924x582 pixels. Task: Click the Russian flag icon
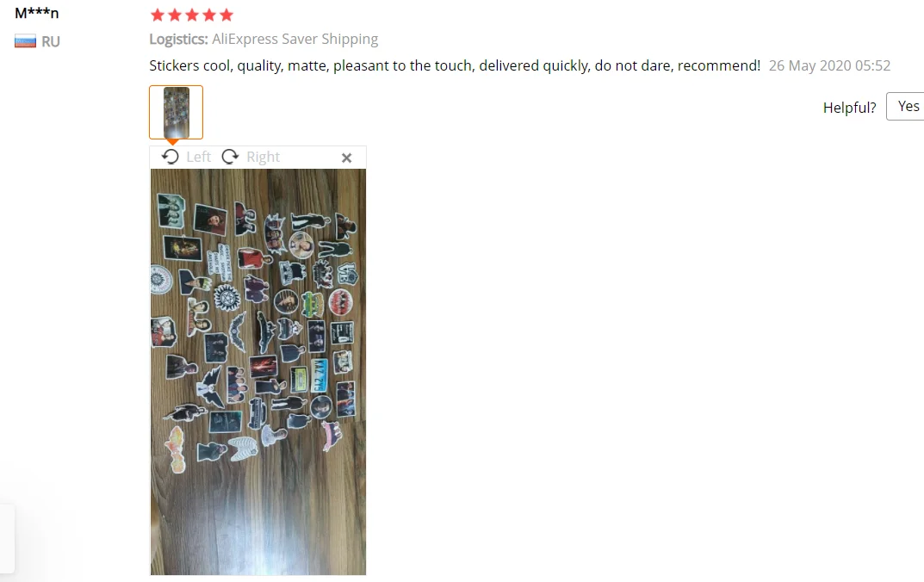coord(25,42)
